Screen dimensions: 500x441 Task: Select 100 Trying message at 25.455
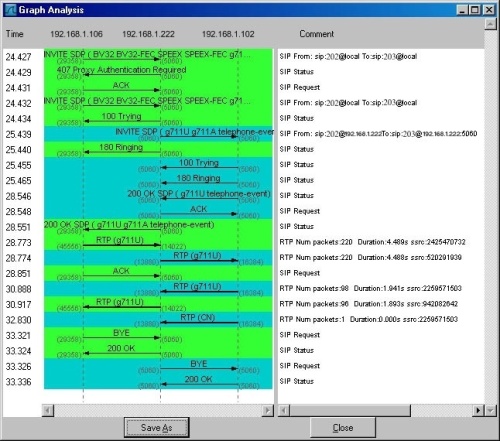[199, 163]
